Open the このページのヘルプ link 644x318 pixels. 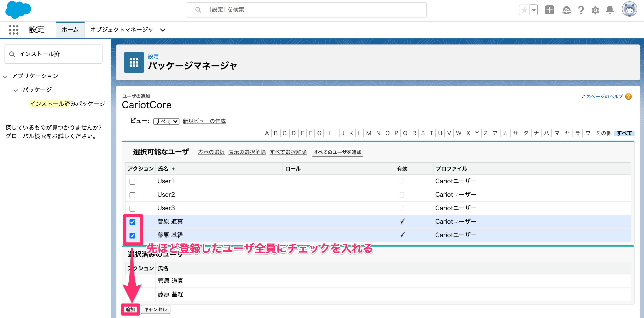[602, 96]
